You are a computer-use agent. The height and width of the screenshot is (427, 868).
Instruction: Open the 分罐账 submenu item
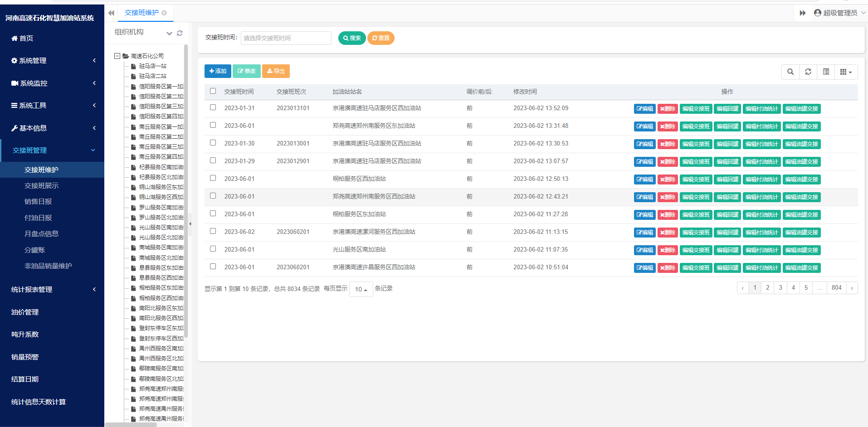pyautogui.click(x=34, y=250)
